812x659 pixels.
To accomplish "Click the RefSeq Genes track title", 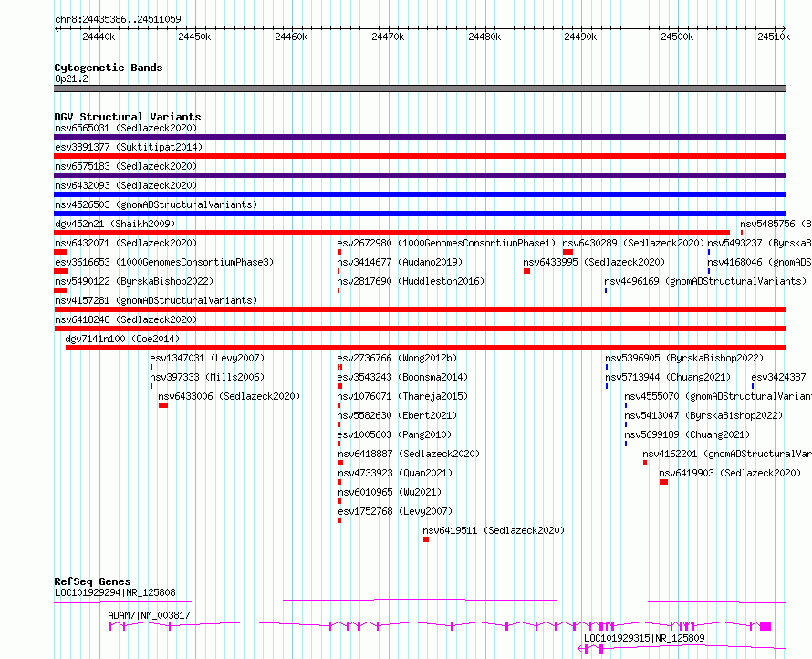I will (x=92, y=581).
